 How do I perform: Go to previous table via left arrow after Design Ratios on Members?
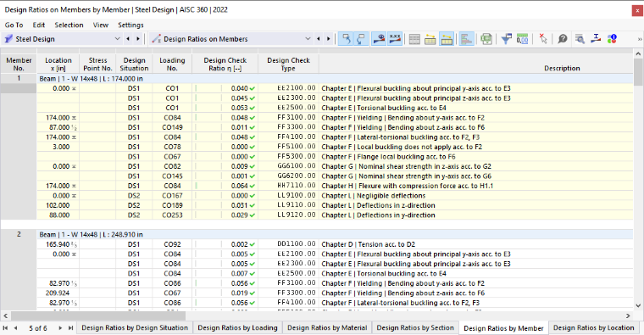click(319, 39)
